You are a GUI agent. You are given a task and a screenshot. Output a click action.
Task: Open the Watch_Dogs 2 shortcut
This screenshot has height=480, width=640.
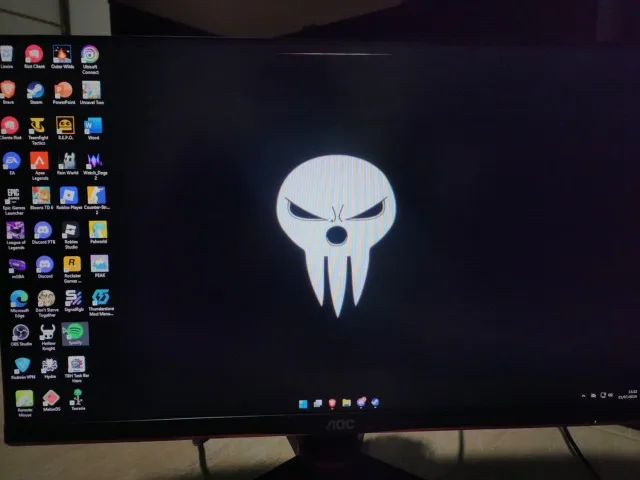tap(96, 166)
